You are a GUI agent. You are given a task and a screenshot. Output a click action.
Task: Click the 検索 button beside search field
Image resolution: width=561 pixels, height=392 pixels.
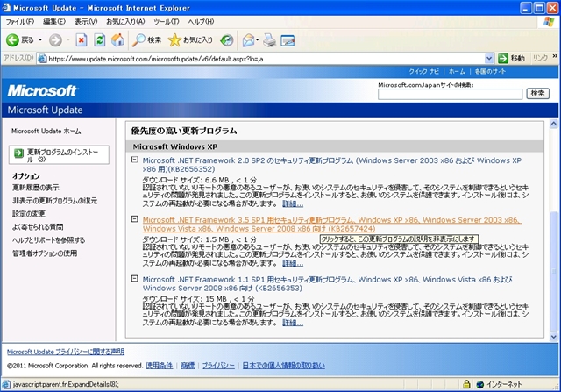pos(537,94)
